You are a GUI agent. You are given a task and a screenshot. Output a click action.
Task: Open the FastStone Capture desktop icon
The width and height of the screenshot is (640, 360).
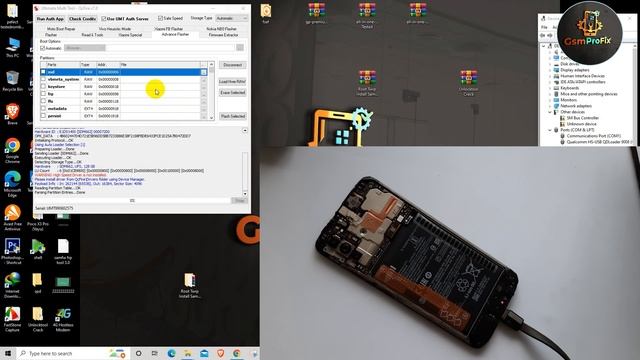[12, 318]
